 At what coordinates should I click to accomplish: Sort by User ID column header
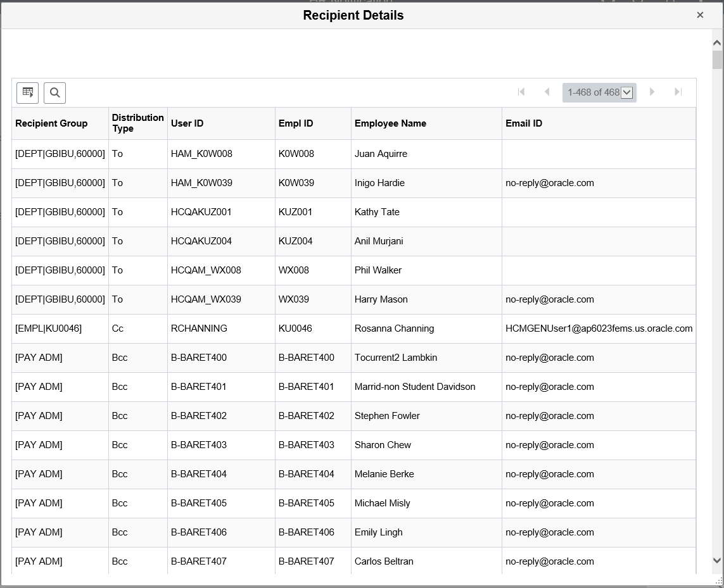point(187,123)
